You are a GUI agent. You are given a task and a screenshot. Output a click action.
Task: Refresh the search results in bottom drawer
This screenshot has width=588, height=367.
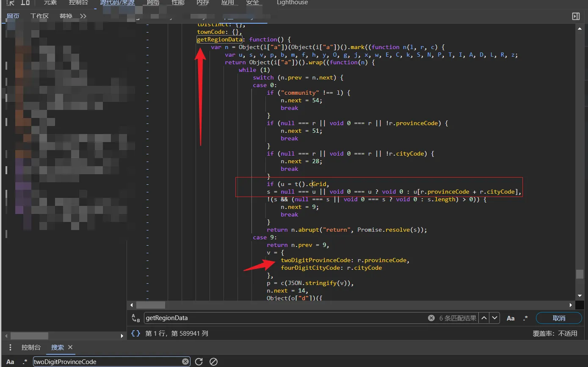pos(199,362)
